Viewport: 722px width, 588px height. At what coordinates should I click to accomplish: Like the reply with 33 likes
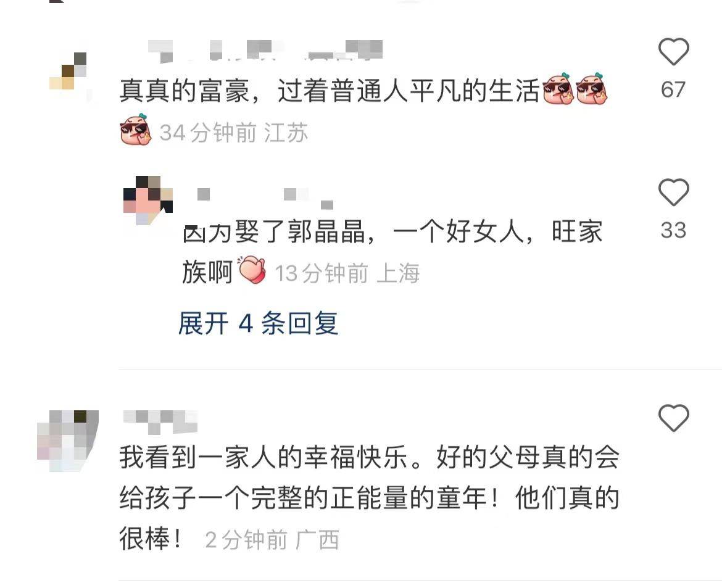[x=674, y=192]
